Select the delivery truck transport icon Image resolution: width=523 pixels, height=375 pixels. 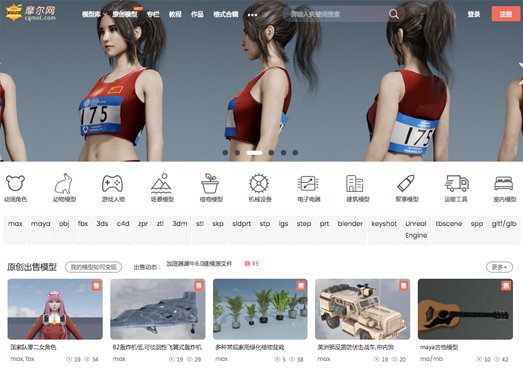(457, 183)
